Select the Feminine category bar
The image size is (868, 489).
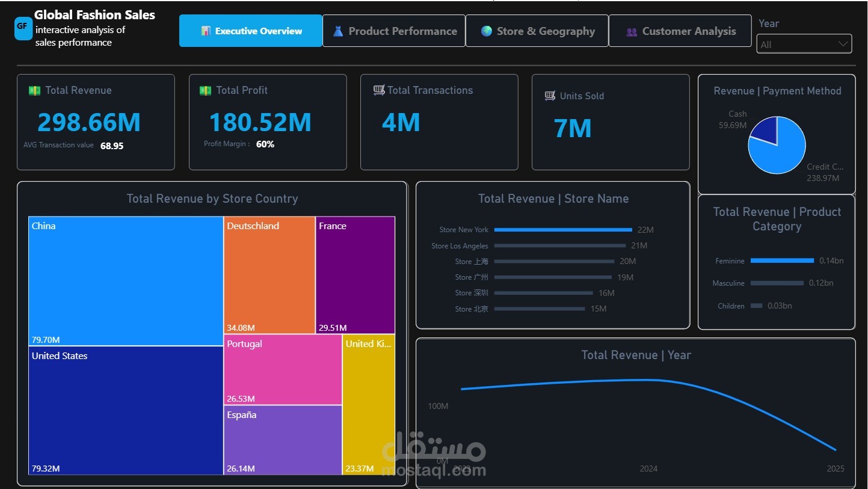[x=782, y=260]
